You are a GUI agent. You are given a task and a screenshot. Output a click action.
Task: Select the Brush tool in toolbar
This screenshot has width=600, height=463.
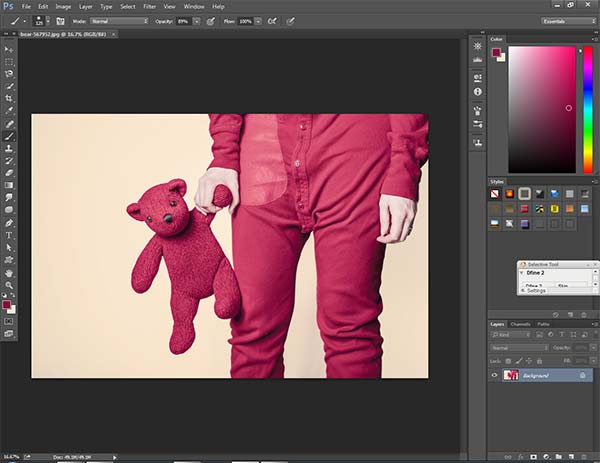(x=10, y=135)
